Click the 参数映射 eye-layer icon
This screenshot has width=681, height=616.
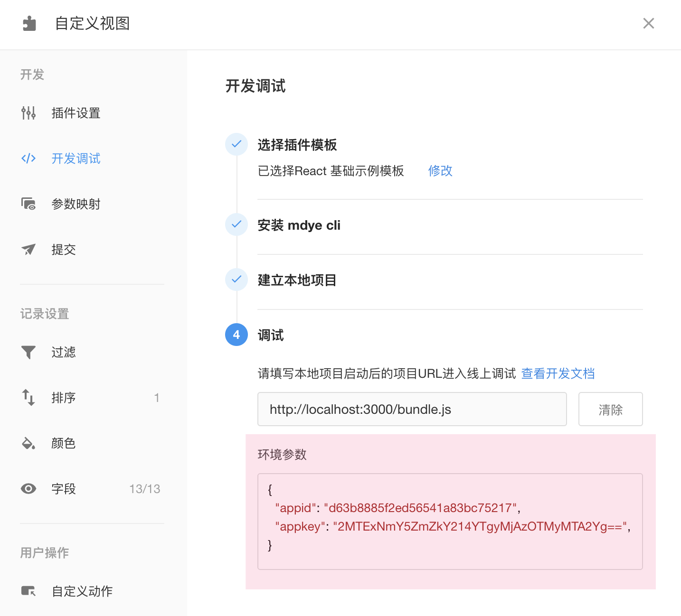[x=28, y=204]
